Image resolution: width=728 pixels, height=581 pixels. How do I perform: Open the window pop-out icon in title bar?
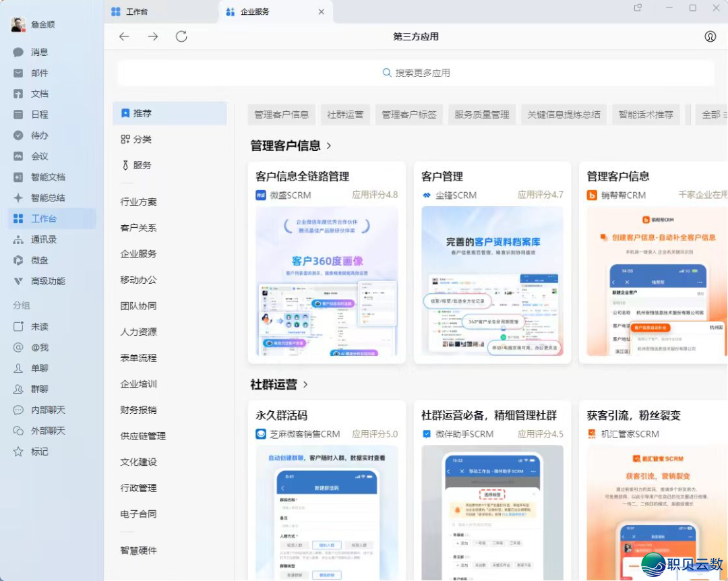638,8
